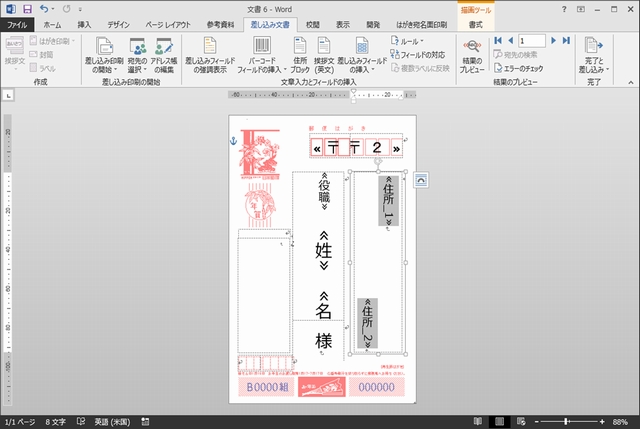
Task: Click アドレス帳の編集 icon
Action: [x=164, y=55]
